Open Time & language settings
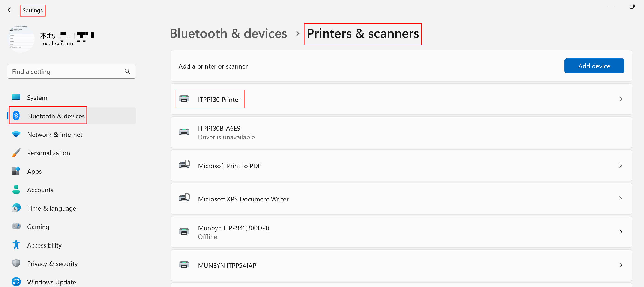The width and height of the screenshot is (644, 287). point(51,208)
